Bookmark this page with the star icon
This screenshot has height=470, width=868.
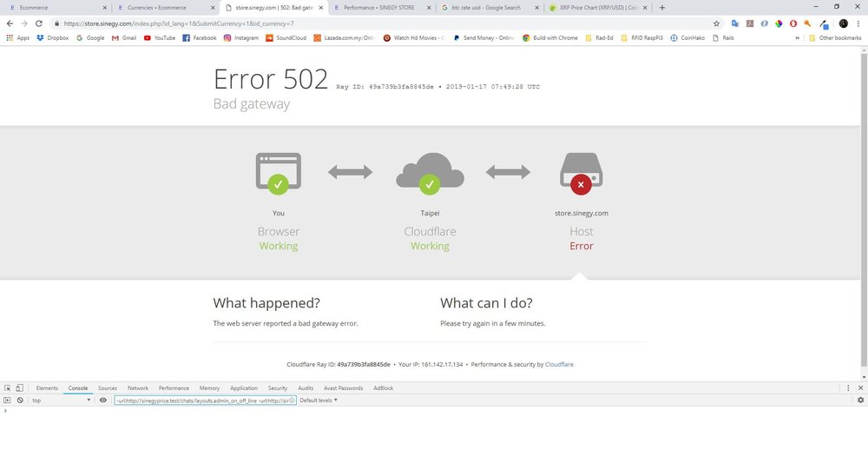[x=716, y=23]
